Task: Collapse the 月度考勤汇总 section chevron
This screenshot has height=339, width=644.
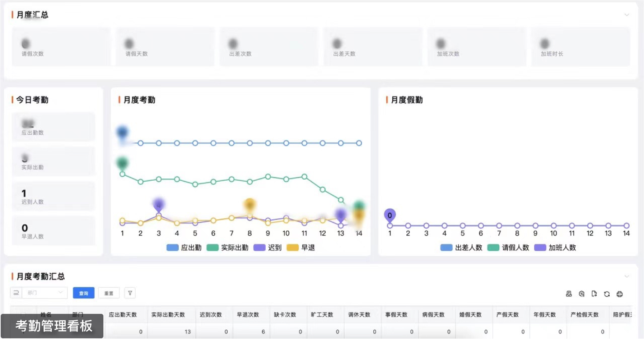Action: (x=626, y=276)
